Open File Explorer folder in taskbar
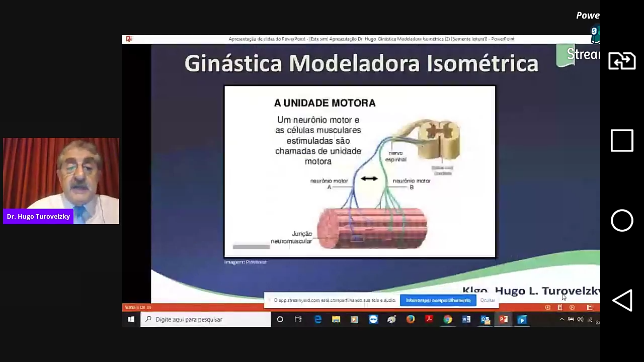 point(336,319)
